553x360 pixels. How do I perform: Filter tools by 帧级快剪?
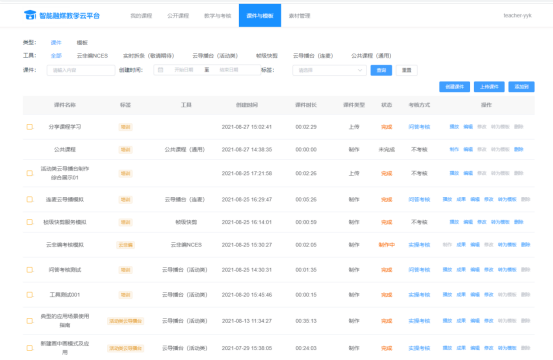pyautogui.click(x=267, y=56)
